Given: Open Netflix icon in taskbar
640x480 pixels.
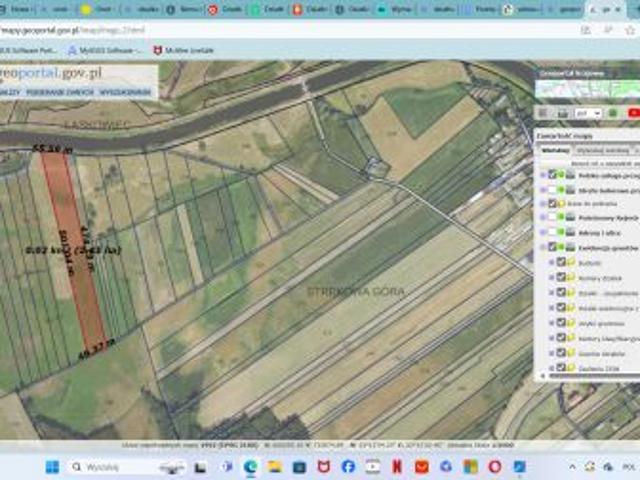Looking at the screenshot, I should pos(397,467).
